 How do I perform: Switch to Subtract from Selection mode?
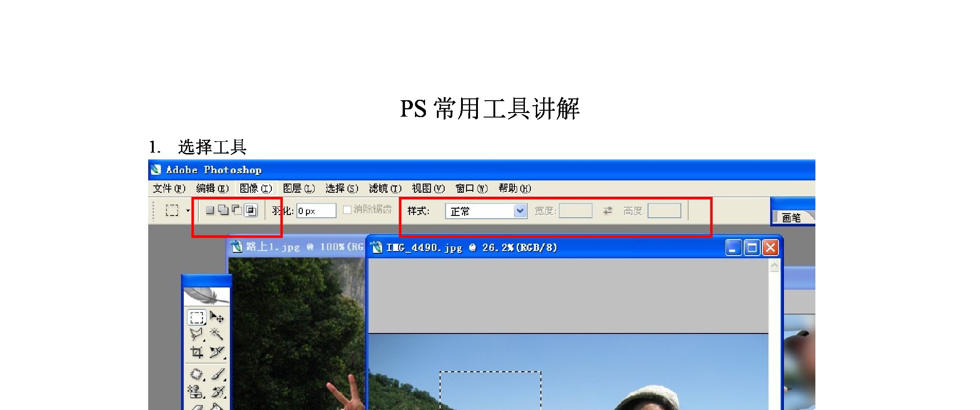[x=237, y=210]
